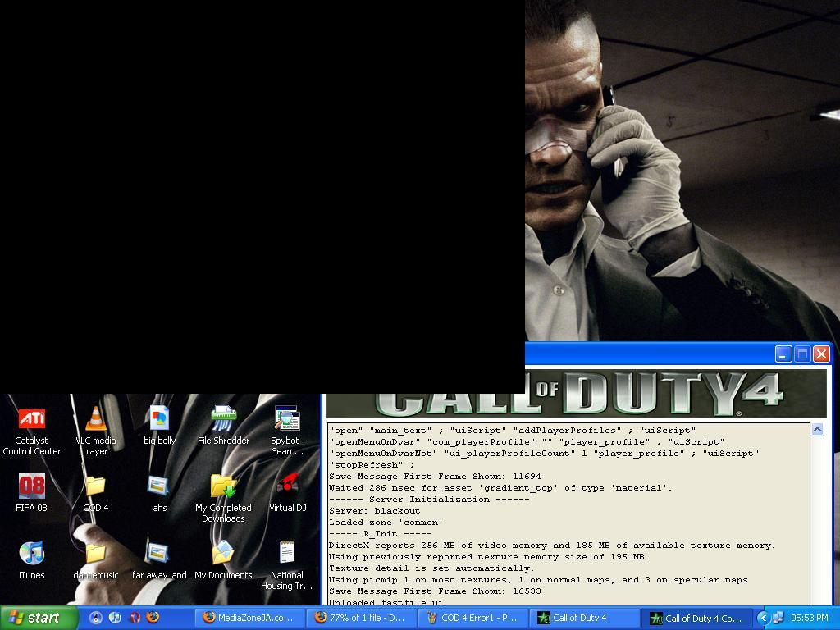Click 'Save Message First Frame Shown: 16533' line
This screenshot has width=840, height=630.
pos(435,591)
